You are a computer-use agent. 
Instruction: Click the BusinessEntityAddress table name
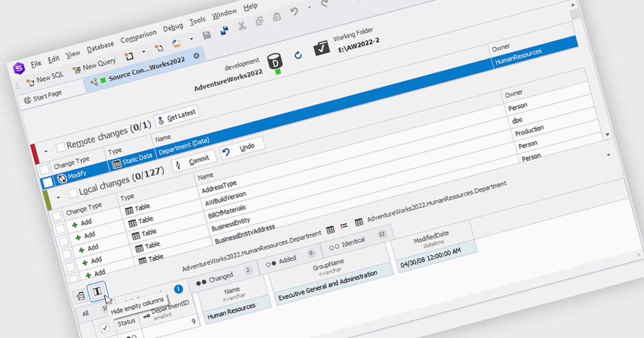pyautogui.click(x=245, y=233)
